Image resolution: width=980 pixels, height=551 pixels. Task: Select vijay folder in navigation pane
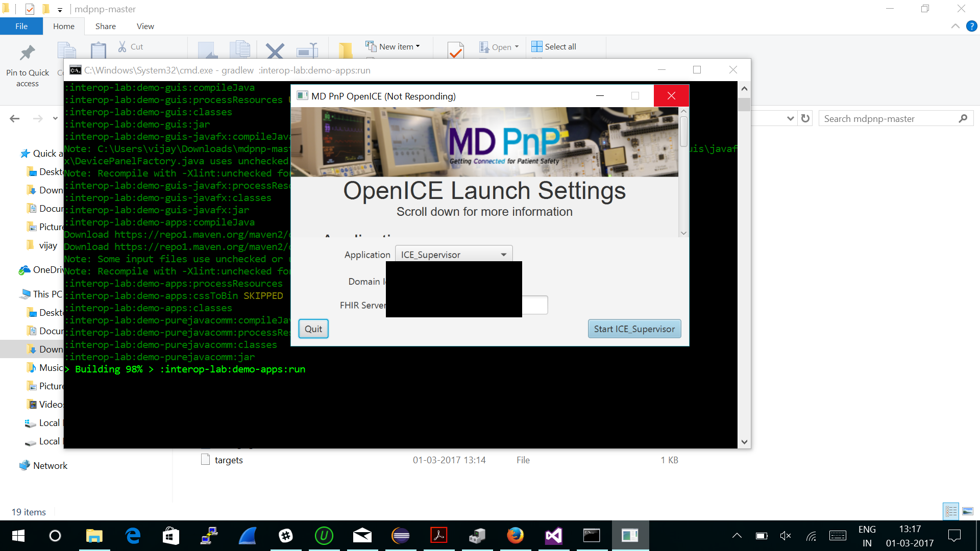[x=41, y=245]
